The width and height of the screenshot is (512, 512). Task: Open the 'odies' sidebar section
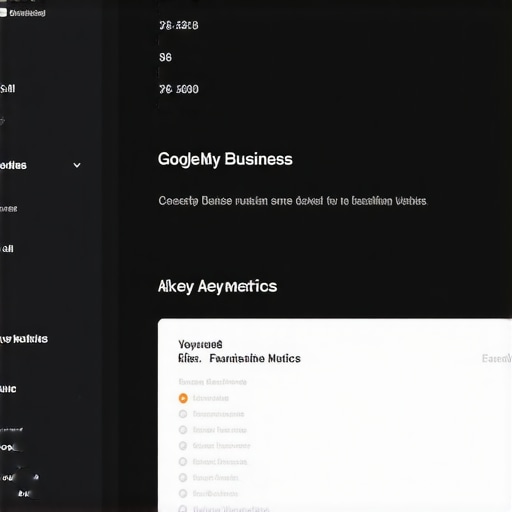[x=13, y=165]
